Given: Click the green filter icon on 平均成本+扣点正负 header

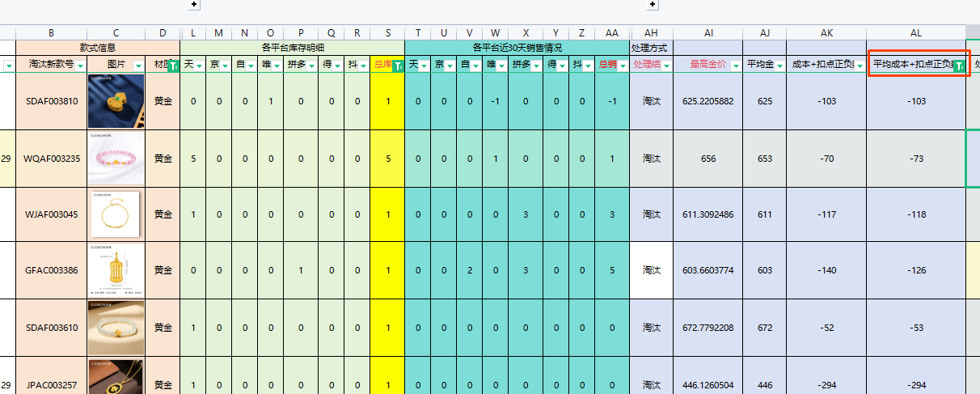Looking at the screenshot, I should (x=958, y=66).
